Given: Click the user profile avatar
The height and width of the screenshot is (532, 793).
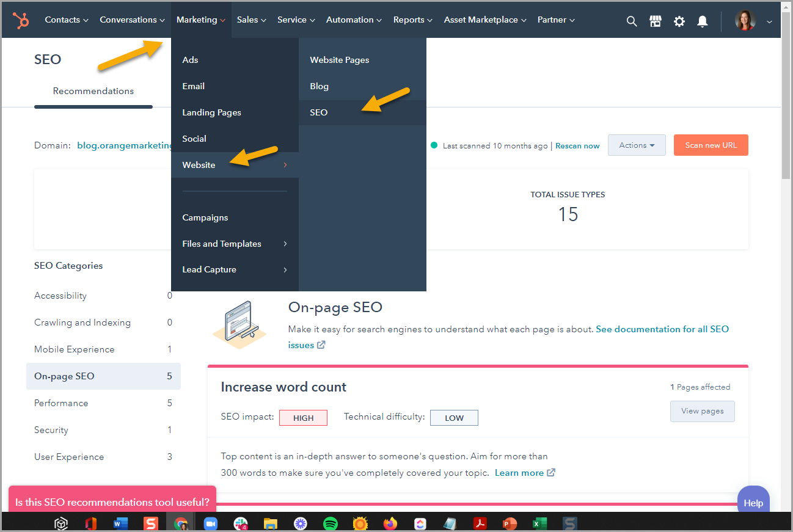Looking at the screenshot, I should click(745, 21).
